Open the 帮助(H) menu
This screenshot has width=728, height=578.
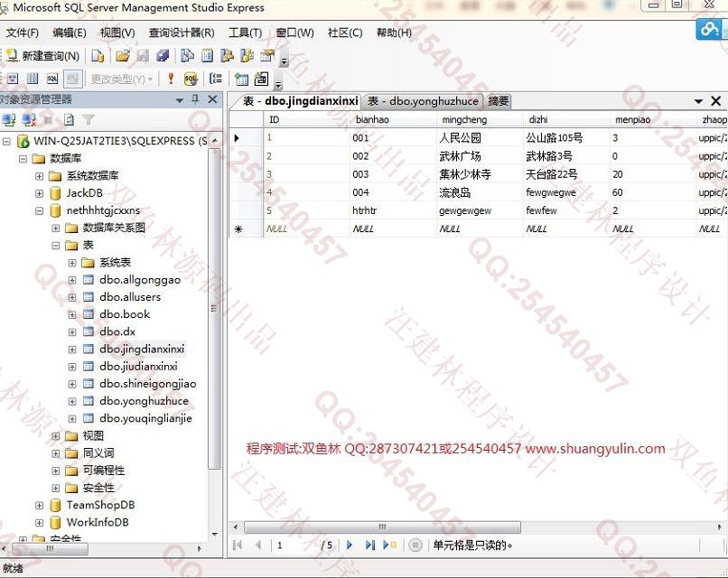click(x=394, y=33)
